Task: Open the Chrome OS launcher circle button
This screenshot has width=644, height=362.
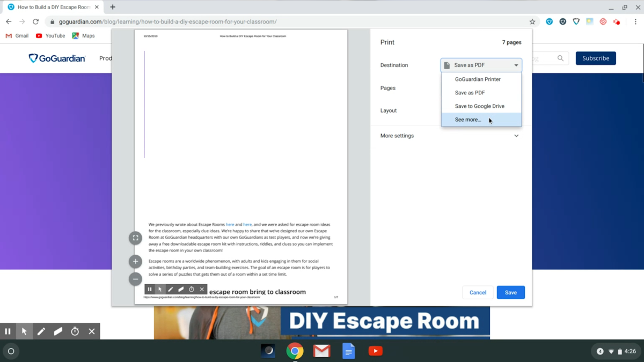Action: pyautogui.click(x=11, y=351)
